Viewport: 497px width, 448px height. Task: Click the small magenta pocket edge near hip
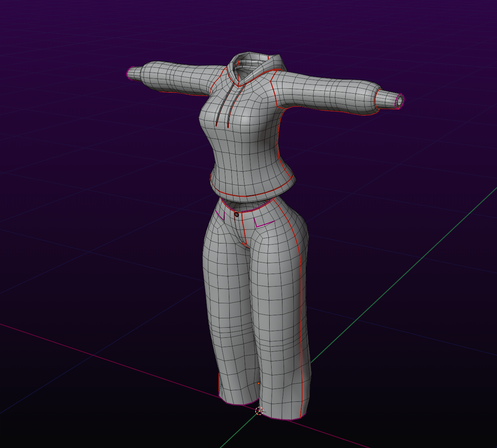[x=220, y=215]
